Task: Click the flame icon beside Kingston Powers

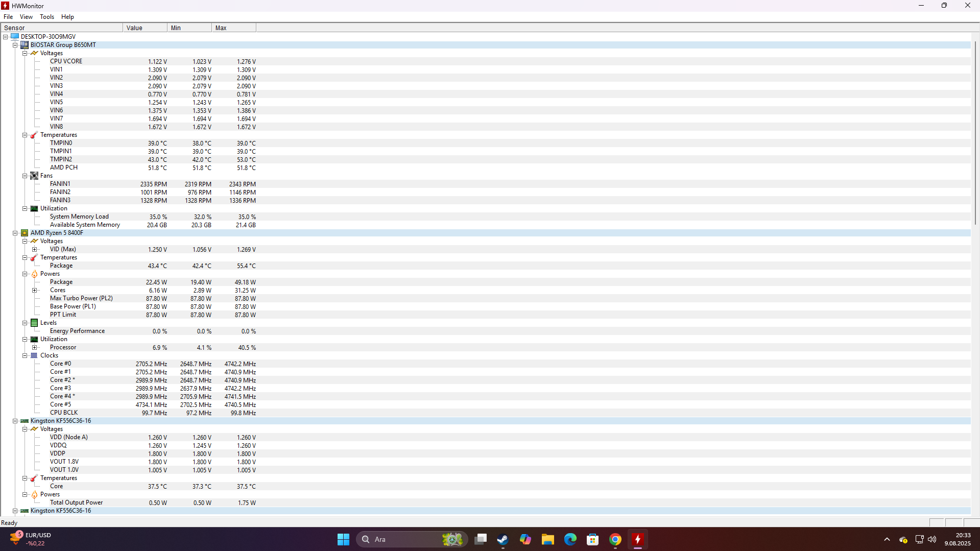Action: click(34, 494)
